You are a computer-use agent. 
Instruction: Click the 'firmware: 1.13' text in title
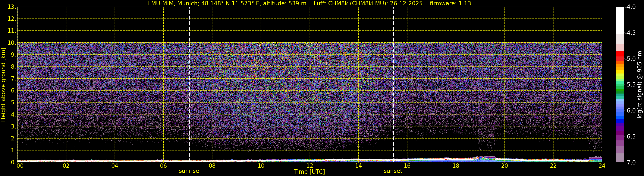click(x=450, y=3)
